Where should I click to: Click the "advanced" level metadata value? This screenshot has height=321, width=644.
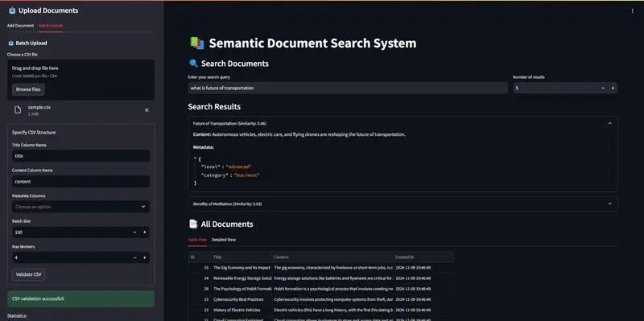point(238,167)
